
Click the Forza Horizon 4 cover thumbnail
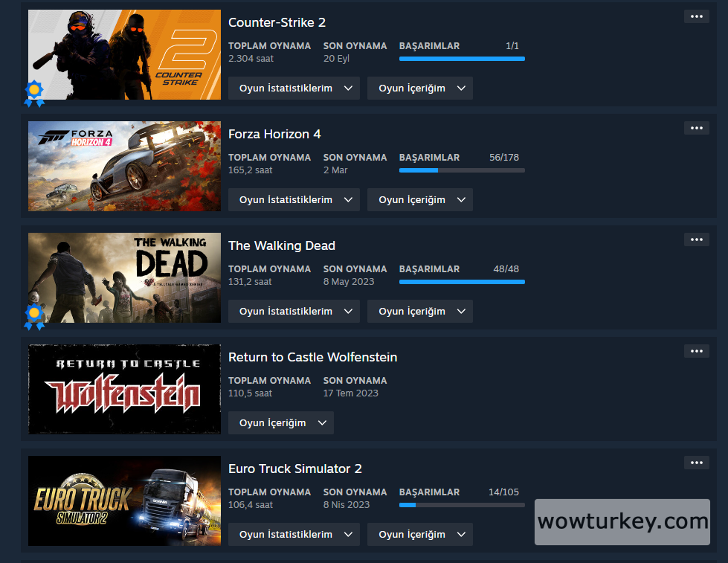124,167
